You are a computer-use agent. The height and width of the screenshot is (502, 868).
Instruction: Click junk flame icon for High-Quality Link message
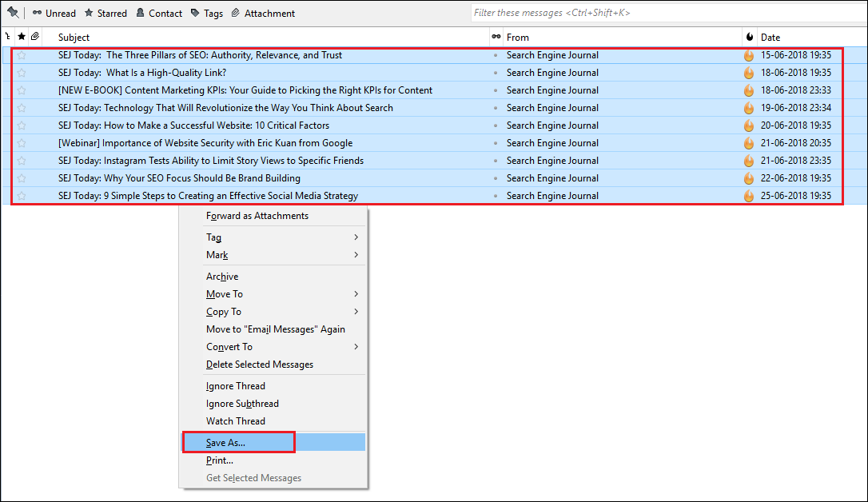click(749, 73)
